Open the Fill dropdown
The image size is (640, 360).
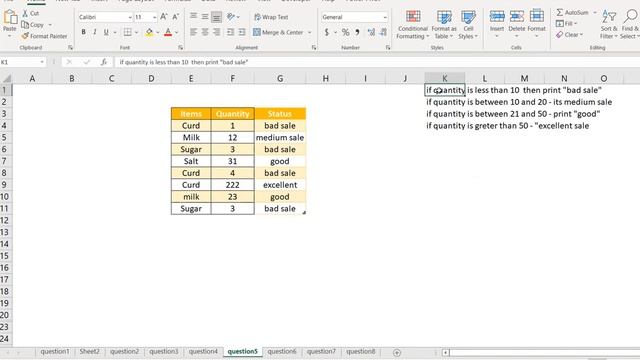click(567, 24)
